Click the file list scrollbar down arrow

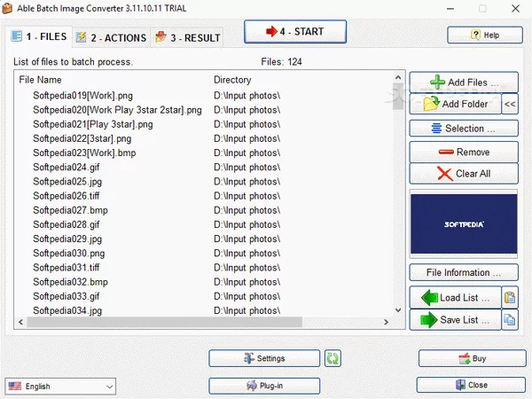coord(397,323)
